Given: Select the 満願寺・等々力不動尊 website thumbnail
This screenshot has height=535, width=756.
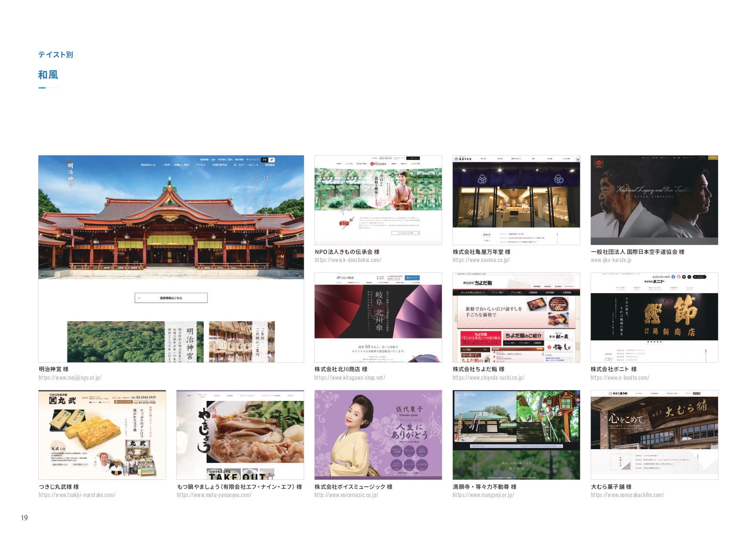Looking at the screenshot, I should pyautogui.click(x=516, y=435).
